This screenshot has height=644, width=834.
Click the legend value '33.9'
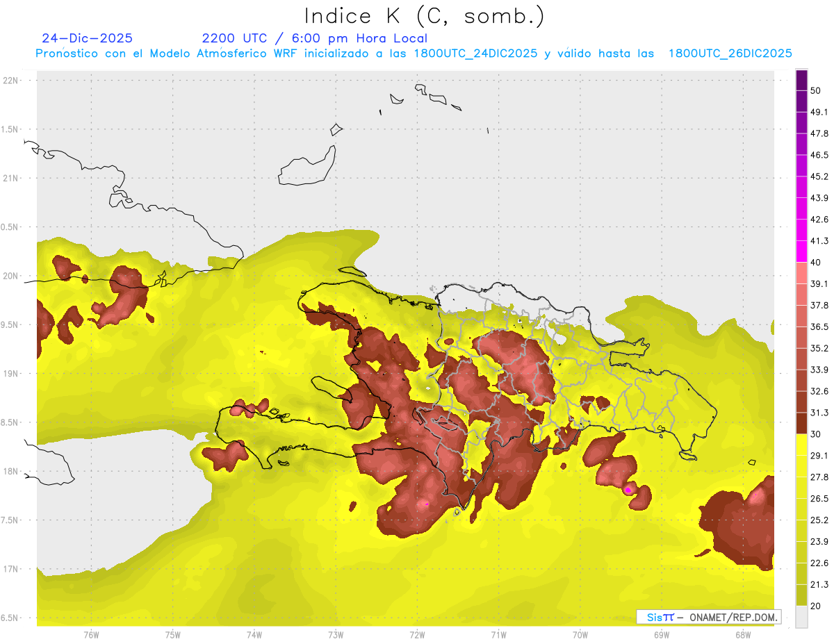pos(819,370)
